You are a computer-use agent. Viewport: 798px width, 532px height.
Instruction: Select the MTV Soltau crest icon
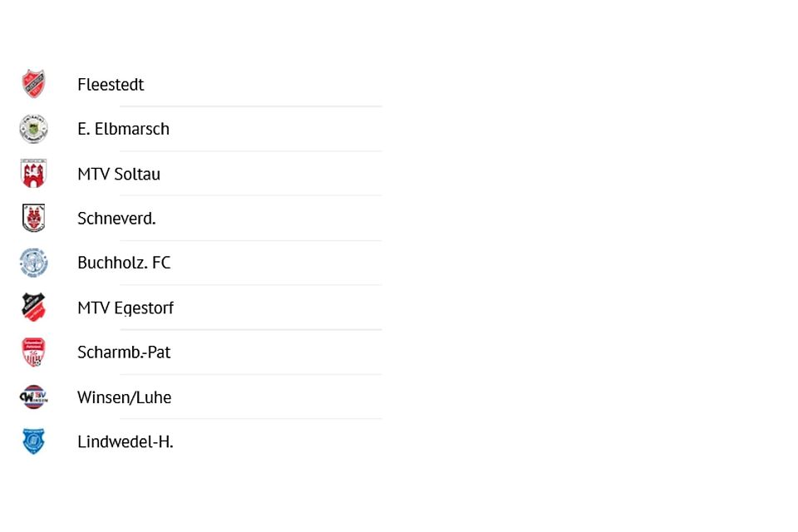click(33, 174)
